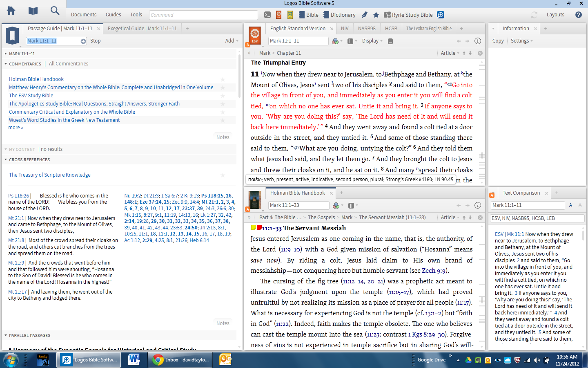The image size is (588, 368).
Task: Click the 'more »' commentaries link
Action: point(16,128)
